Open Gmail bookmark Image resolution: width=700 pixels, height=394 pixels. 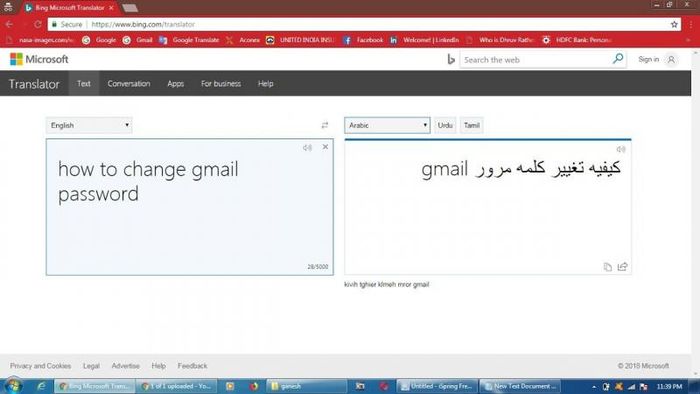pyautogui.click(x=138, y=40)
